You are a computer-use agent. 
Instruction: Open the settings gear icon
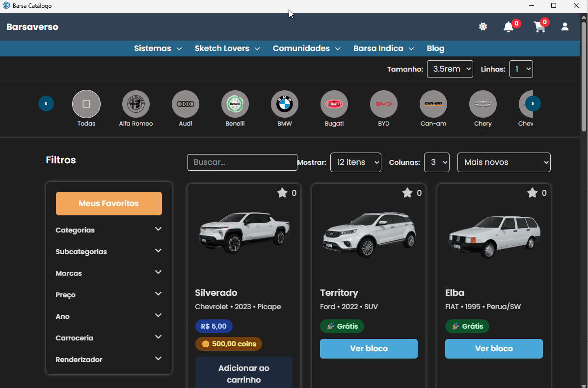pyautogui.click(x=483, y=27)
